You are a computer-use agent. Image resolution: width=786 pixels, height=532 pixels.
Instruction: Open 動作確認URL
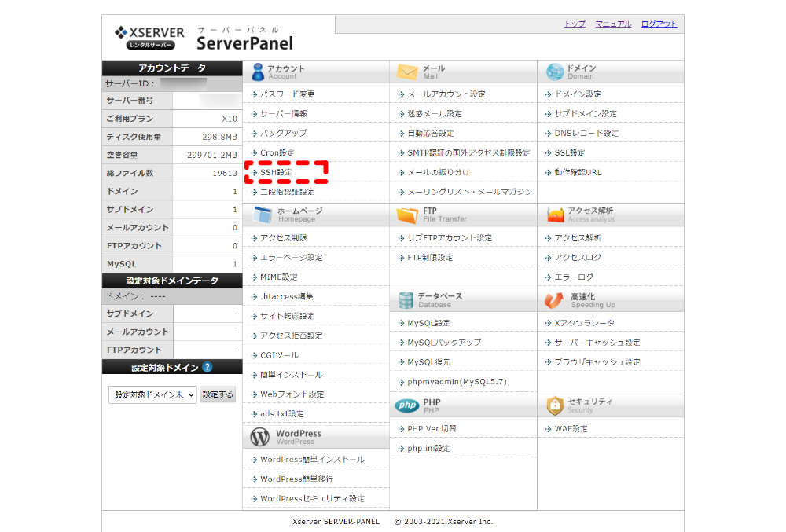click(578, 172)
